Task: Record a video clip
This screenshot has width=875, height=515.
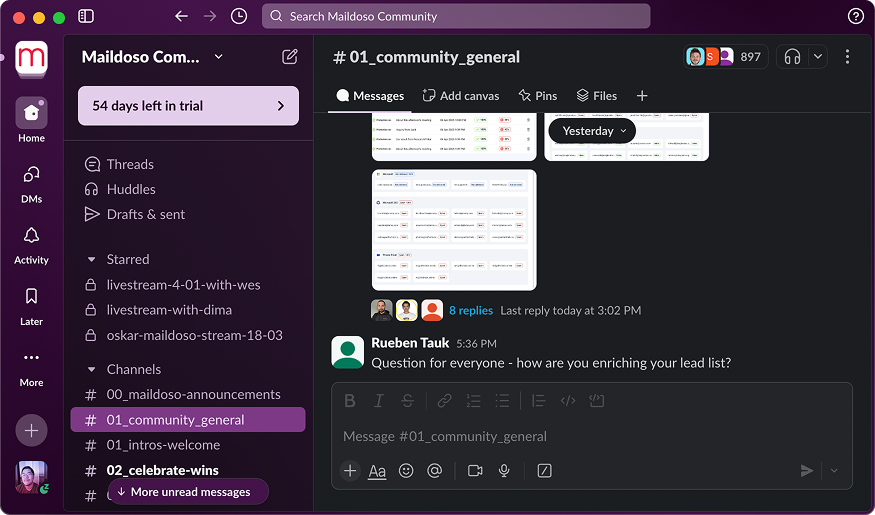Action: 475,471
